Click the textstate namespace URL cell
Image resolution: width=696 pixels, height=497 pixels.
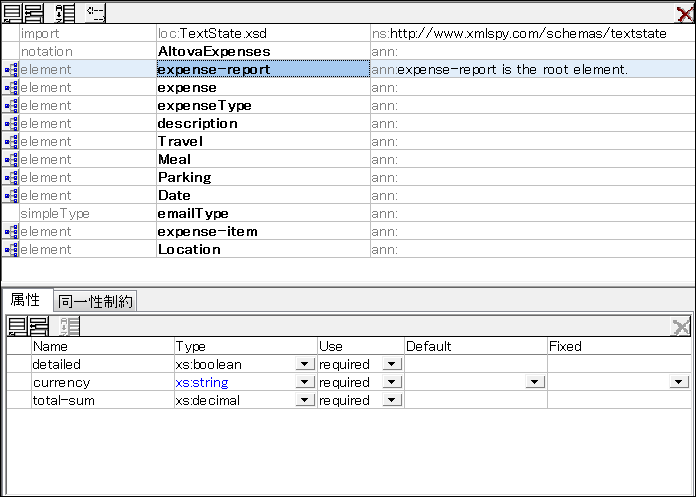[532, 34]
